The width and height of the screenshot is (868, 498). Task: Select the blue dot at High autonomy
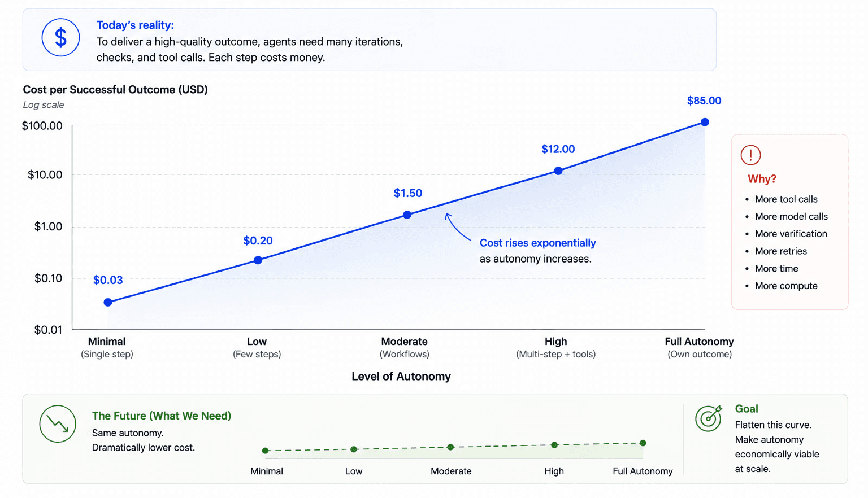pos(558,171)
